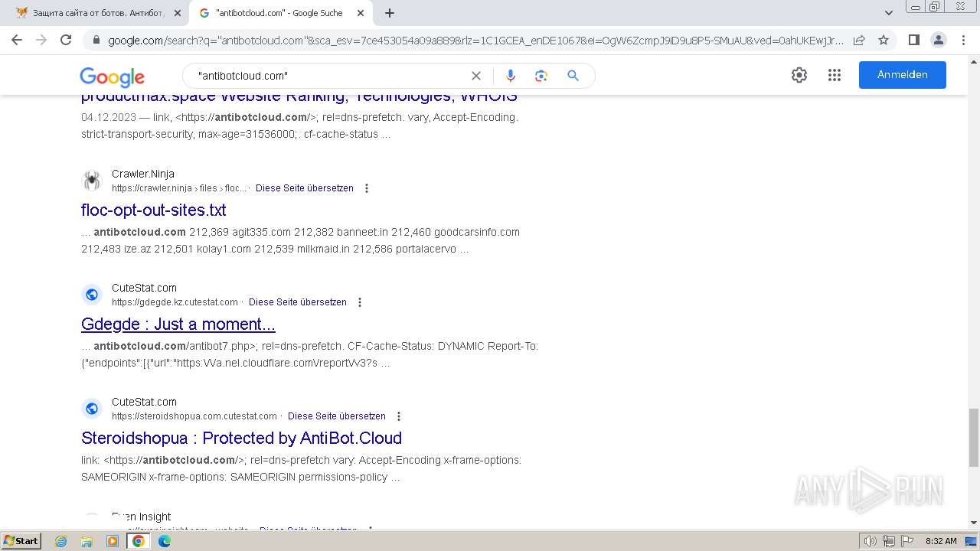
Task: Click the scrollbar down arrow
Action: pyautogui.click(x=973, y=523)
